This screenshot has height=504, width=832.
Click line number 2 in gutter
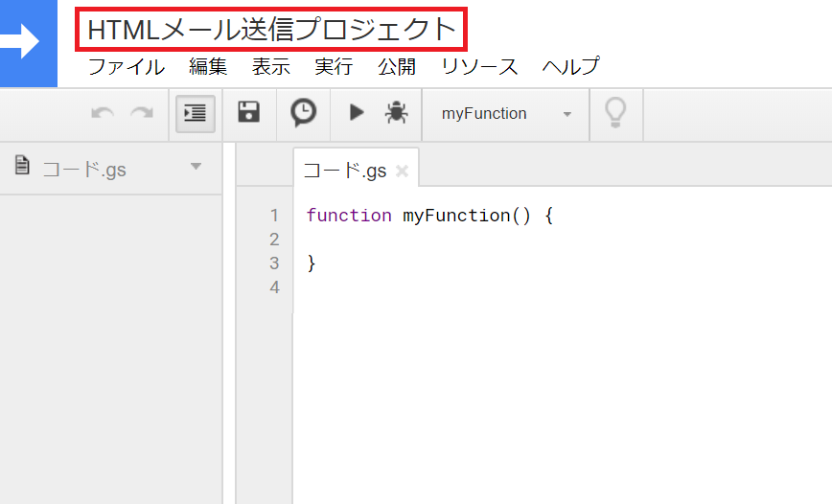coord(274,240)
